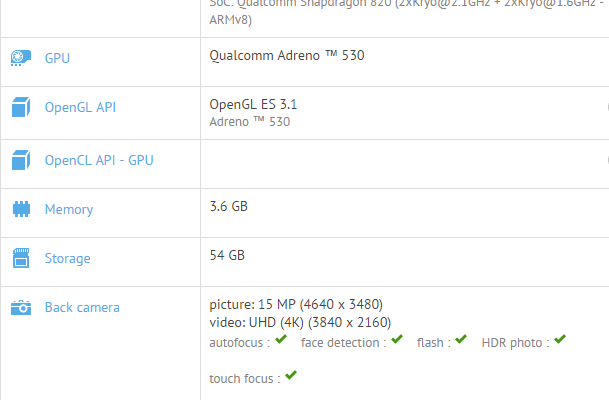Click the Back camera icon
The height and width of the screenshot is (400, 609).
[x=20, y=308]
